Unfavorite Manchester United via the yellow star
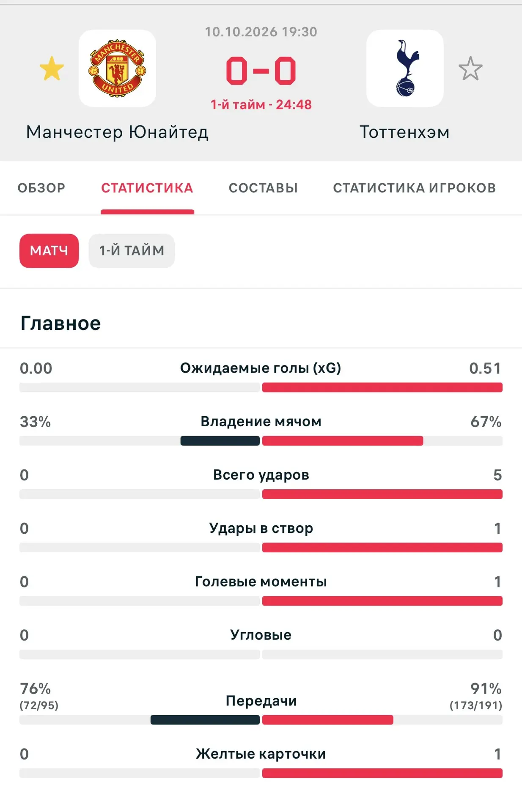522x812 pixels. [x=52, y=69]
